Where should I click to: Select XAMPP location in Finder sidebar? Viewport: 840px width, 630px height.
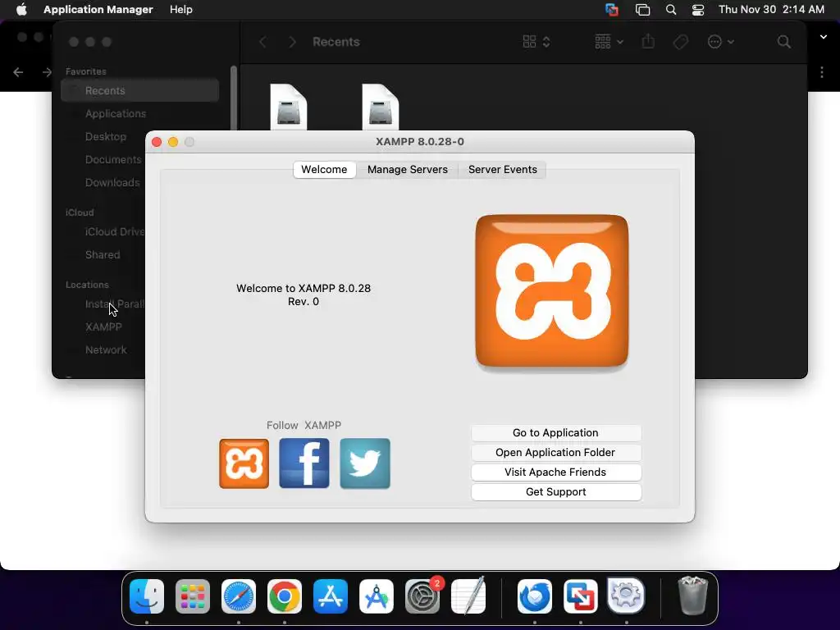(x=103, y=326)
